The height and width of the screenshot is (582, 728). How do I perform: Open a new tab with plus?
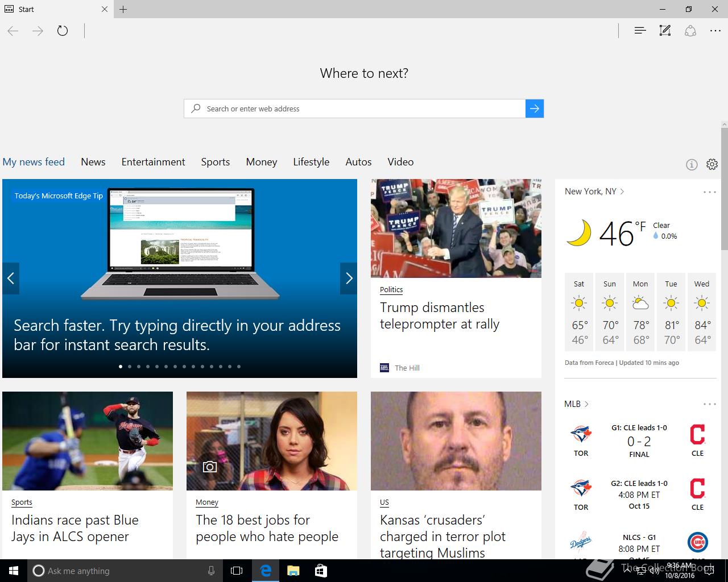pyautogui.click(x=123, y=9)
